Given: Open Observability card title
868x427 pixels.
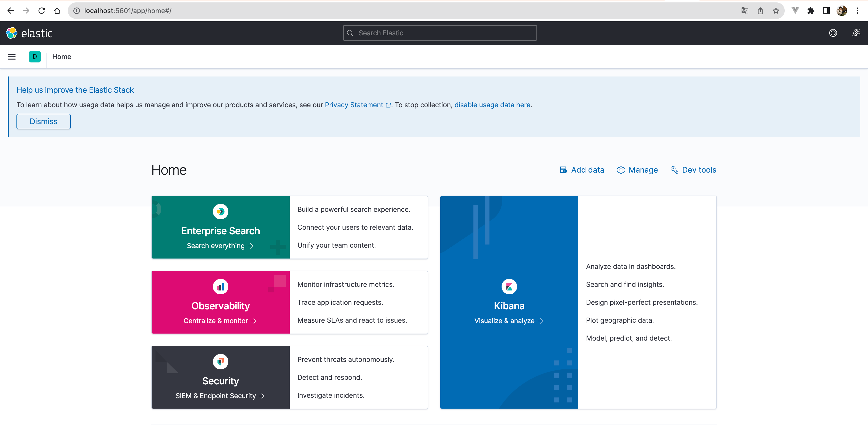Looking at the screenshot, I should 220,306.
